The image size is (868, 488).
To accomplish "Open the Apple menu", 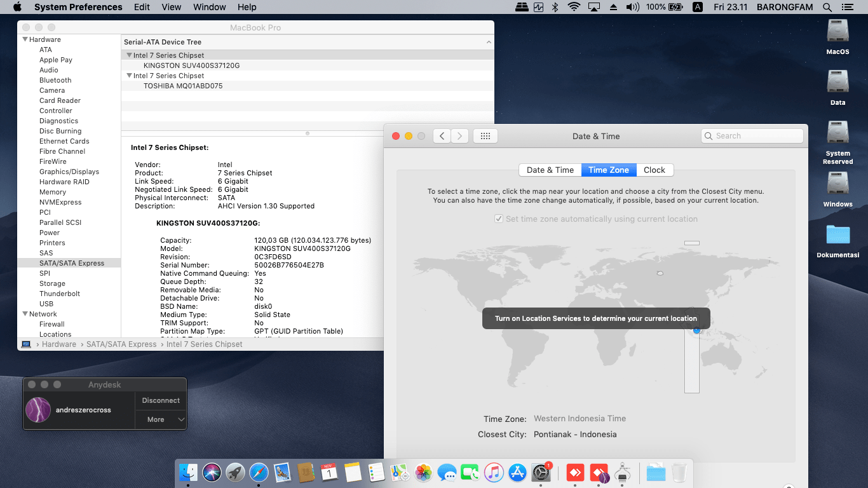I will (x=17, y=7).
